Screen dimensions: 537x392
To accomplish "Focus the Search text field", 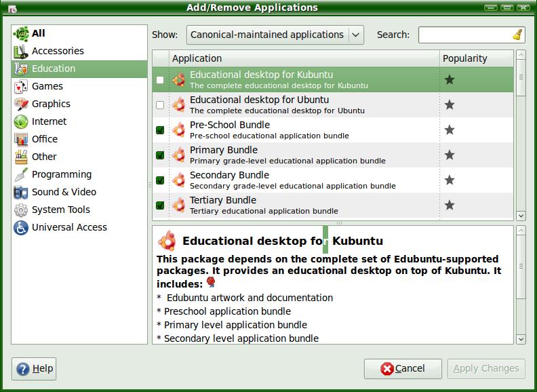I will click(464, 35).
